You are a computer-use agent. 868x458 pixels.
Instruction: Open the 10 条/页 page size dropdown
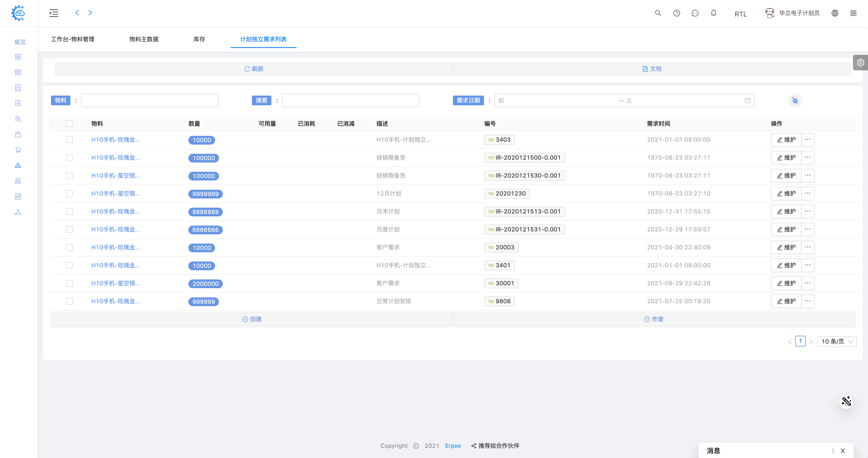[837, 342]
